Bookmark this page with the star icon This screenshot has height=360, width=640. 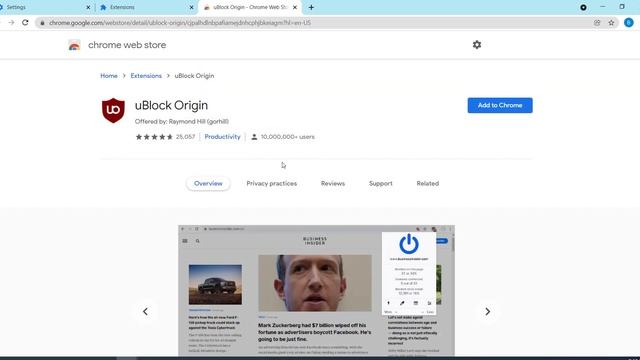coord(611,22)
